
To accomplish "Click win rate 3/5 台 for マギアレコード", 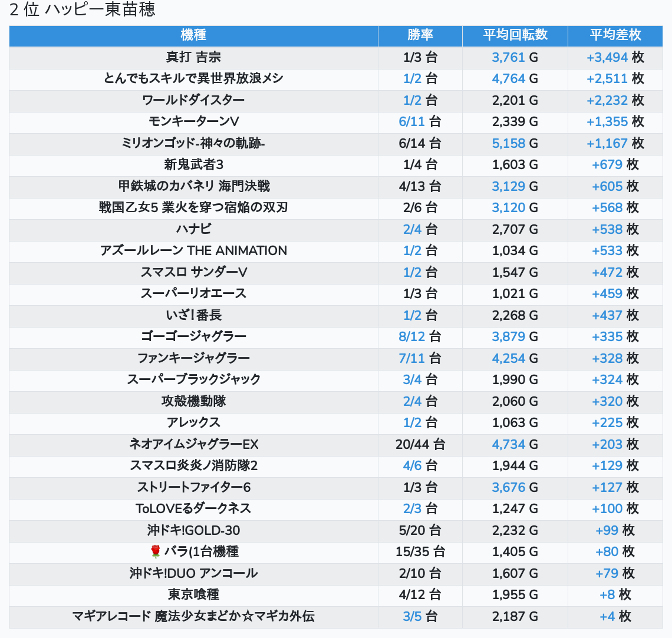I will 420,616.
